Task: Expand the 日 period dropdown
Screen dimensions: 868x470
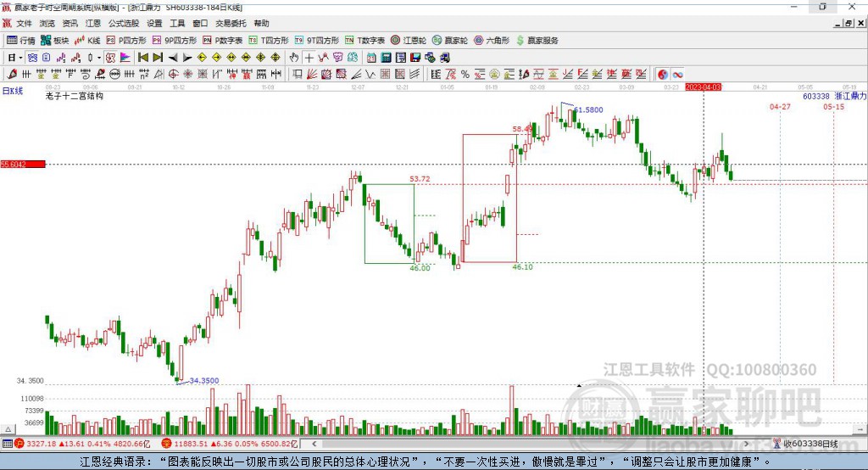Action: click(x=20, y=58)
